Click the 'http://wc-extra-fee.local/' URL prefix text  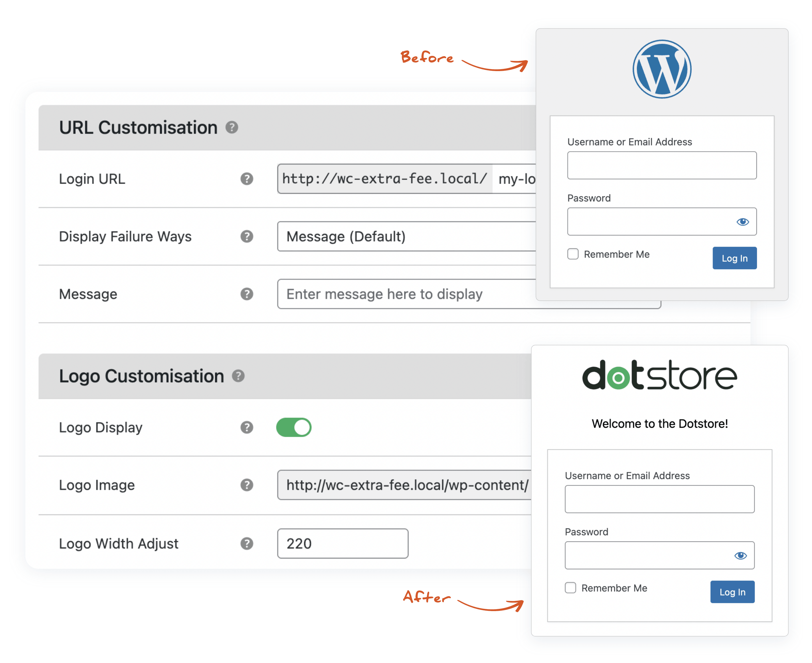[x=385, y=179]
